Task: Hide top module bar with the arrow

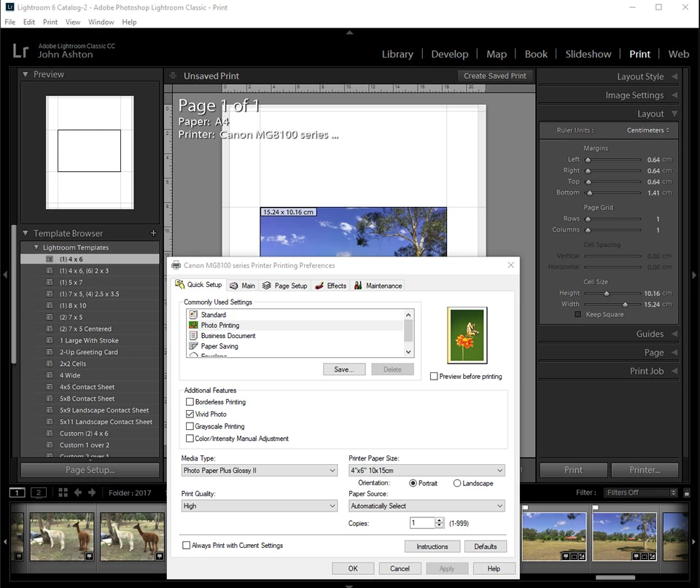Action: [349, 33]
